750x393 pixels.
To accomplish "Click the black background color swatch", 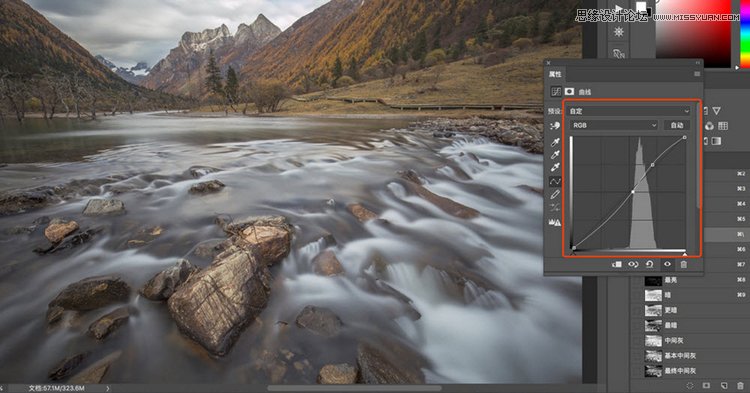I will [649, 11].
